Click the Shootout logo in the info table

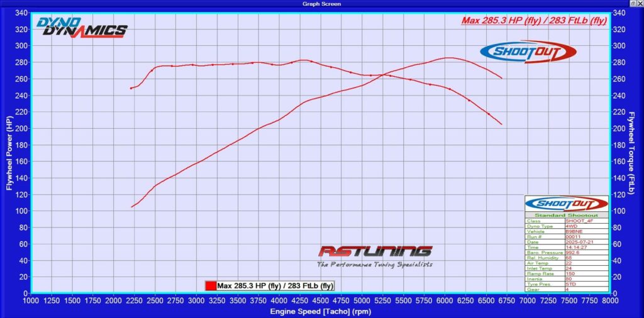[566, 204]
